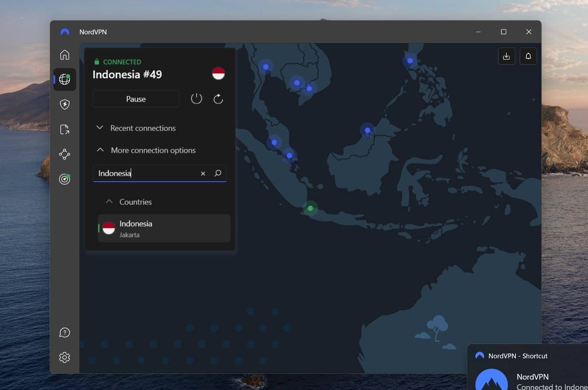The image size is (588, 390).
Task: Select the Thailand server dot on map
Action: [266, 67]
